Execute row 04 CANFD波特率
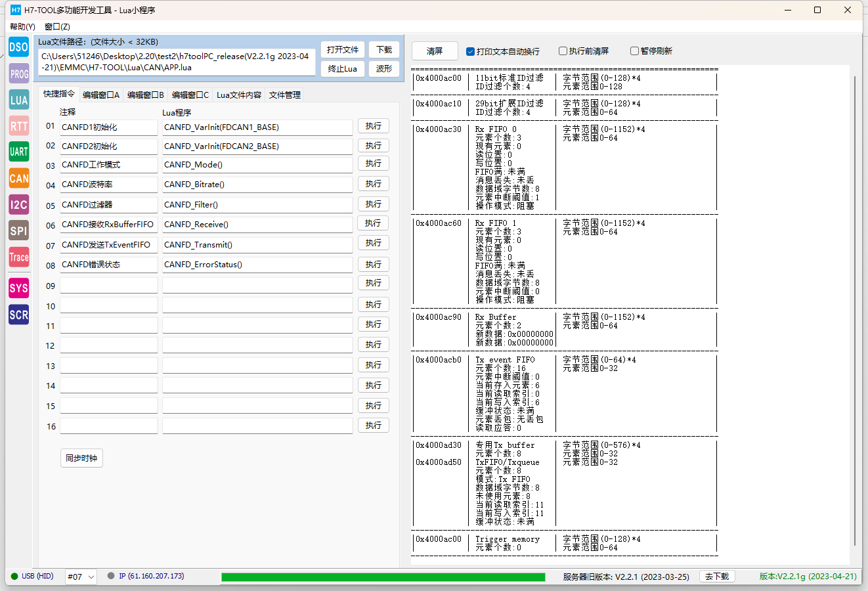 (374, 184)
